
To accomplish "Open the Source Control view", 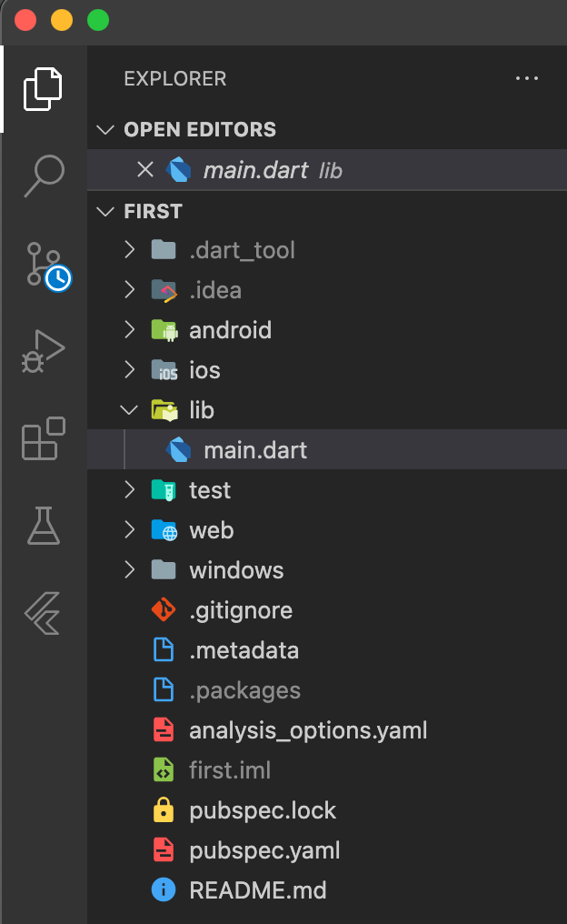I will tap(44, 264).
